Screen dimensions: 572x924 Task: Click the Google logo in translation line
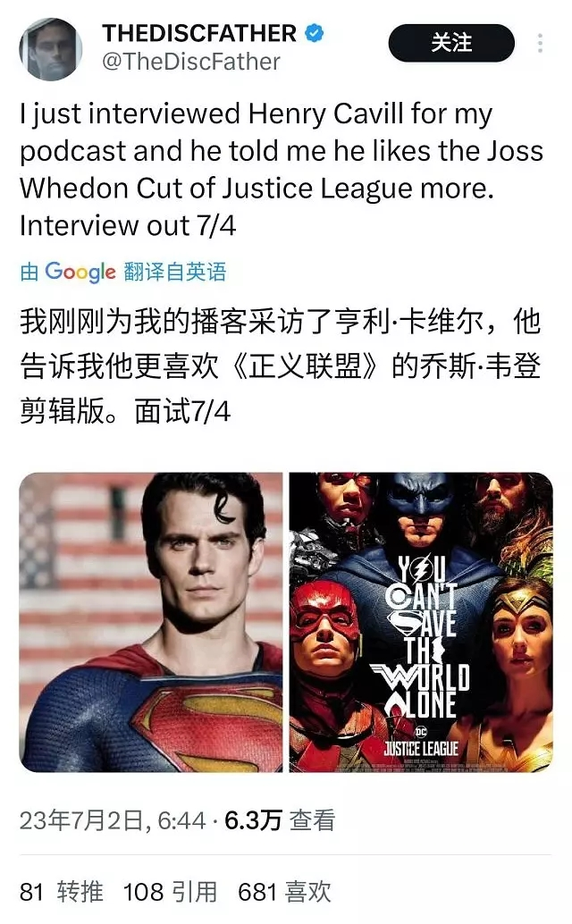(80, 272)
